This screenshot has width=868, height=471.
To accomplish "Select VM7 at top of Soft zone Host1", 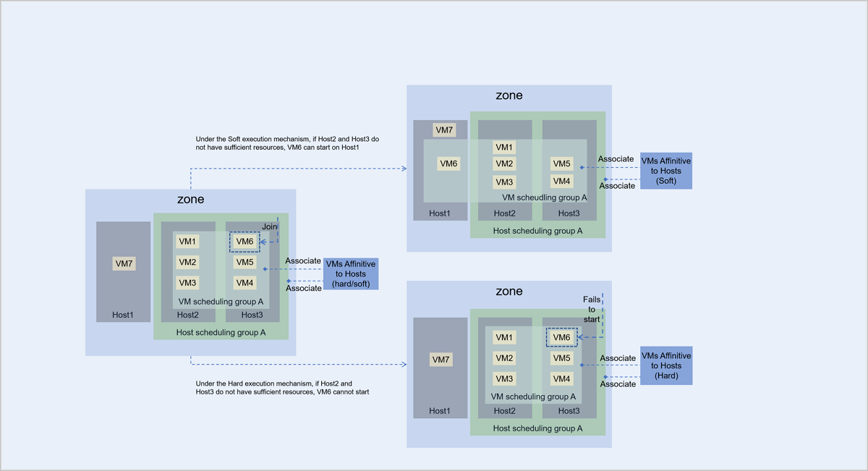I will (443, 130).
